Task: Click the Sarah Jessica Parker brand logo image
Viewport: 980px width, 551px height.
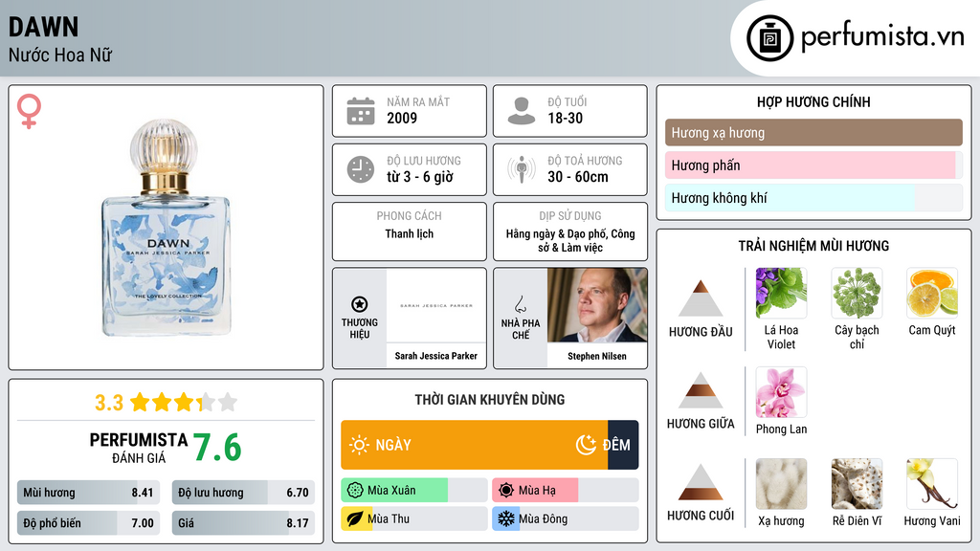Action: point(436,305)
